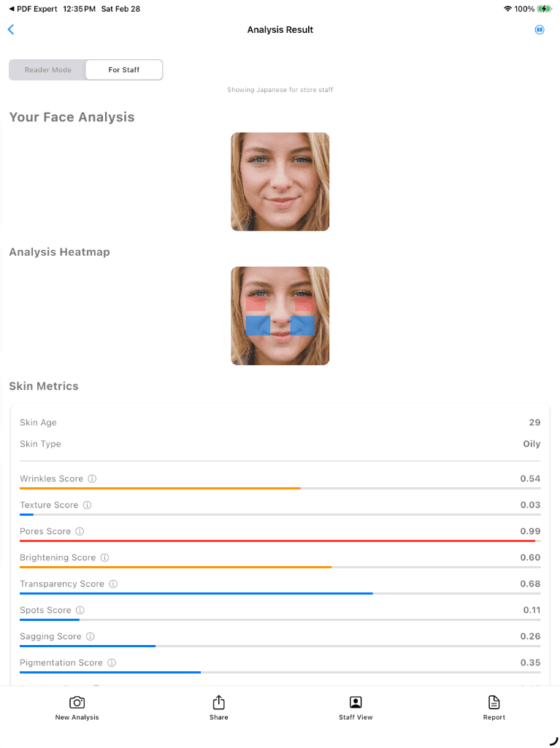Tap info icon beside Pigmentation Score
Viewport: 560px width, 748px height.
(112, 663)
